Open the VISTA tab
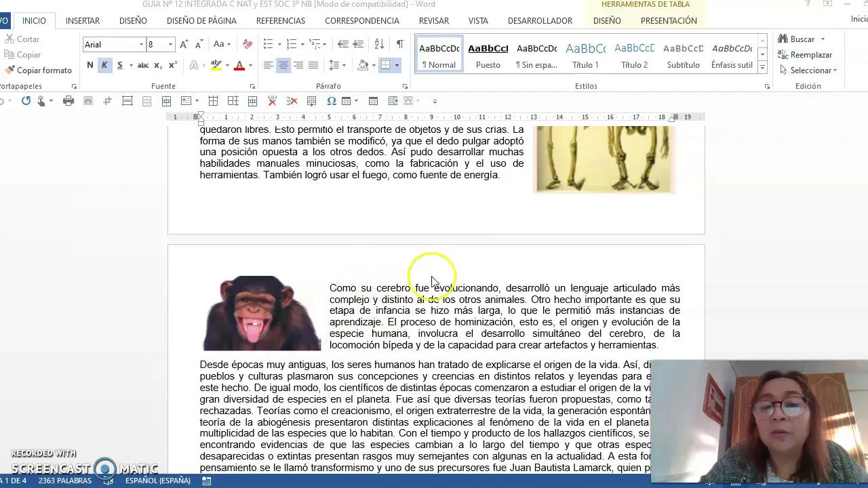Screen dimensions: 868x488 click(478, 21)
